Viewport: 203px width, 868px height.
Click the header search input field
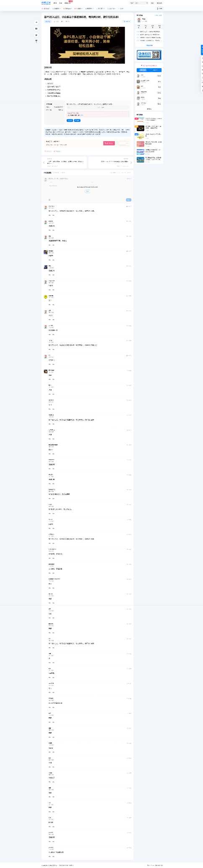[138, 3]
